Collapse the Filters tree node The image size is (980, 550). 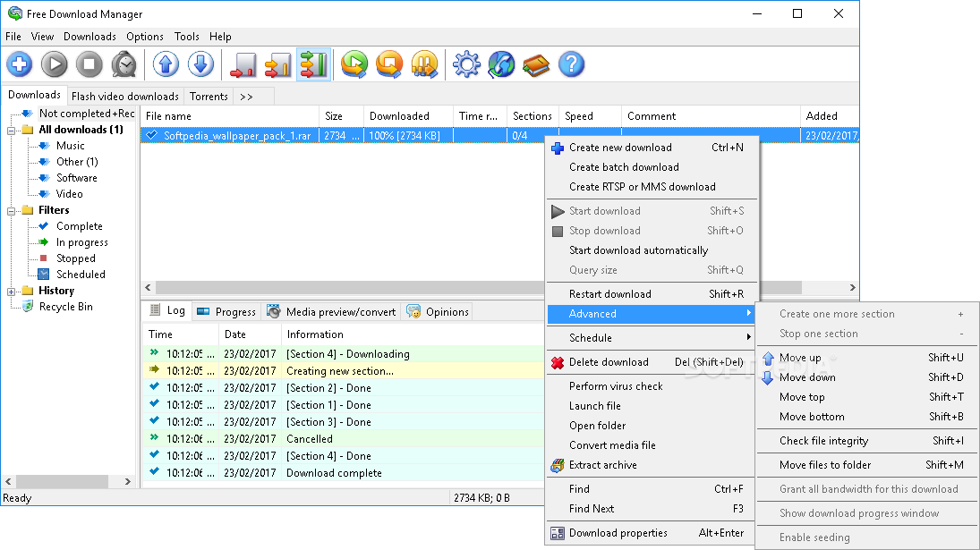[x=12, y=211]
